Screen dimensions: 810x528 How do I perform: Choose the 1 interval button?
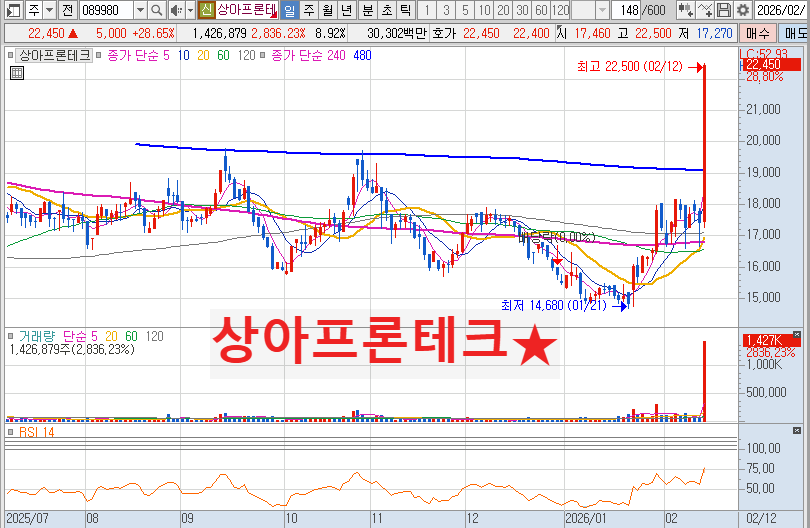point(427,10)
